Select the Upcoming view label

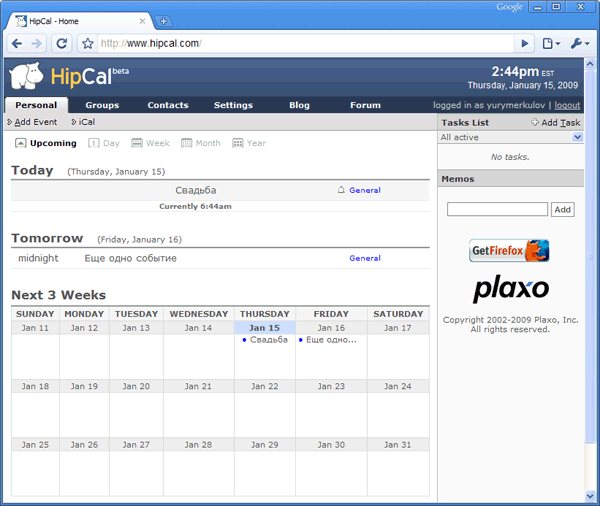[x=53, y=143]
